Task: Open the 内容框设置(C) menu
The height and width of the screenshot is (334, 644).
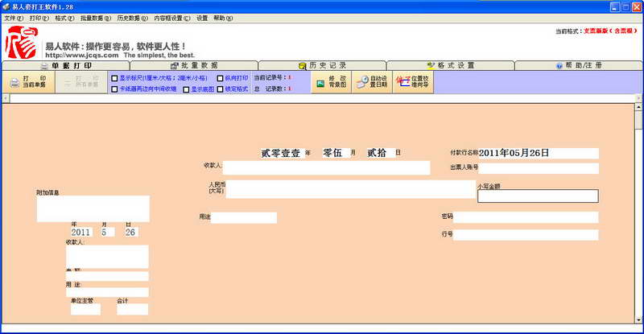Action: [x=172, y=18]
